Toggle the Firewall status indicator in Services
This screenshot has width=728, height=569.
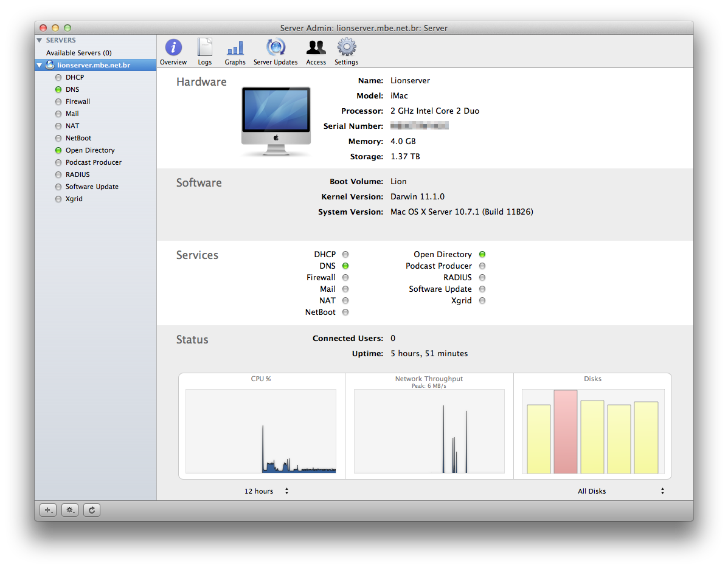click(x=345, y=277)
